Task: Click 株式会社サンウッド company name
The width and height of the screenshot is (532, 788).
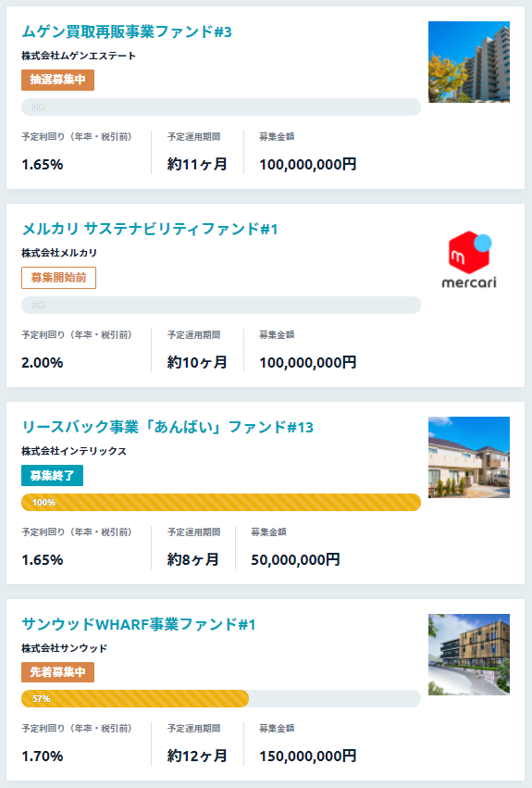Action: click(64, 648)
